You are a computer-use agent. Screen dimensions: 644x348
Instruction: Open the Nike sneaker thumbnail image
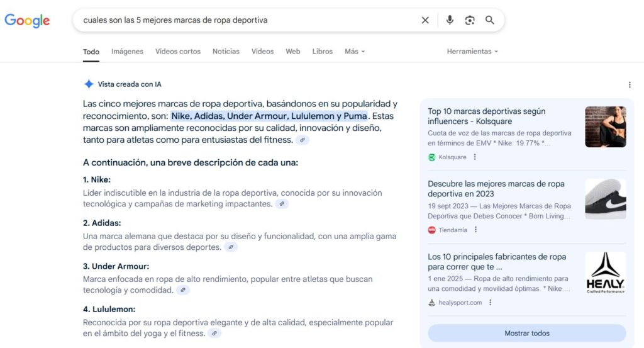click(x=606, y=199)
